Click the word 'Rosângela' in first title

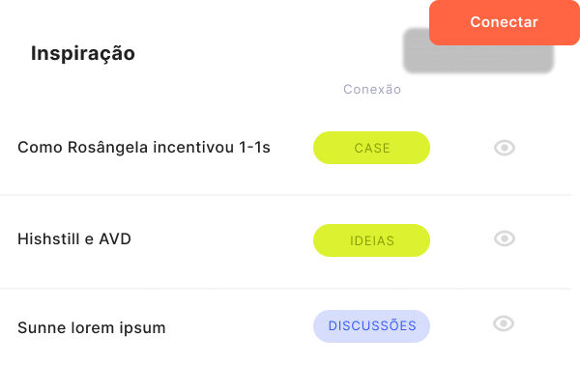[x=107, y=148]
